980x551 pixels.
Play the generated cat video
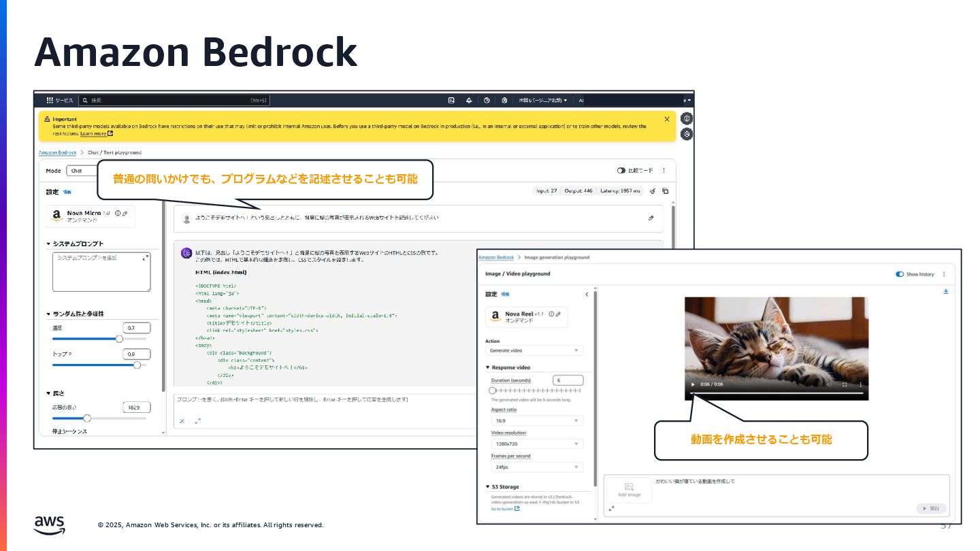693,384
